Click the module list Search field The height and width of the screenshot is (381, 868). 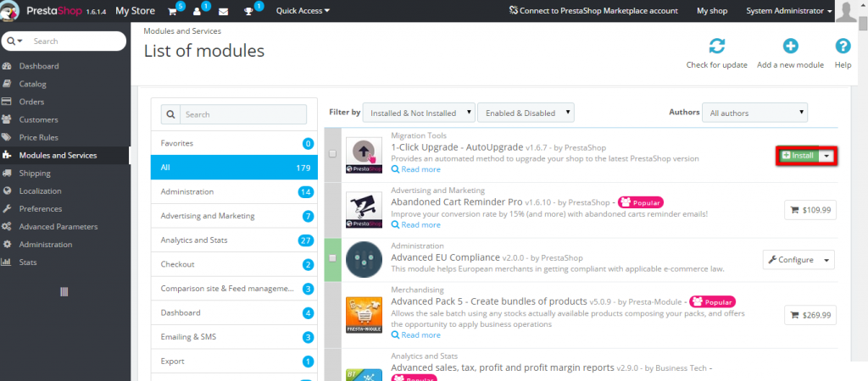pos(243,114)
